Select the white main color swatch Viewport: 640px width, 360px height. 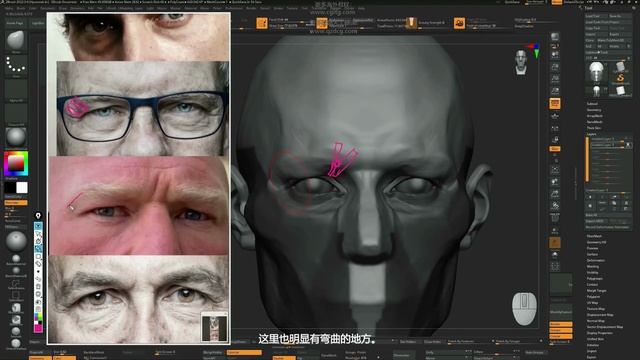pos(22,188)
